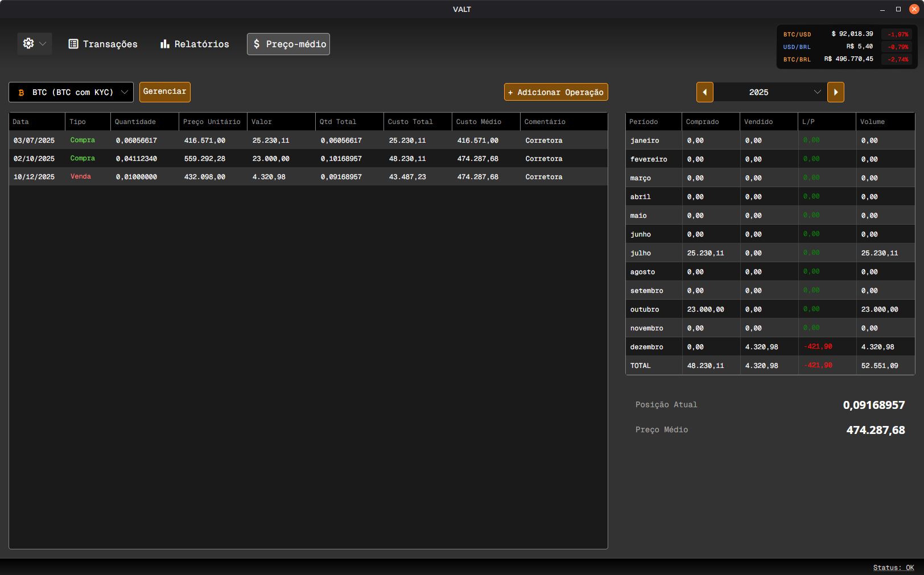
Task: Close the VALT window
Action: click(x=914, y=9)
